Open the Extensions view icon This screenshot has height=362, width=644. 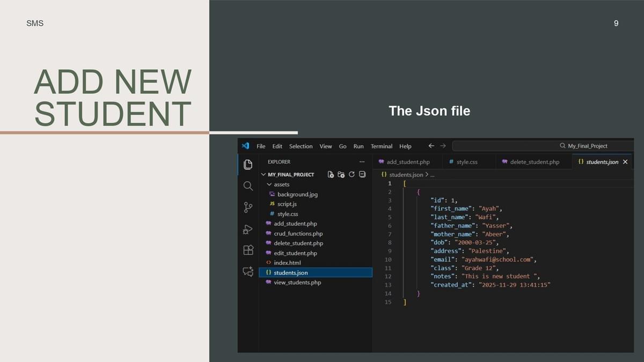point(248,250)
